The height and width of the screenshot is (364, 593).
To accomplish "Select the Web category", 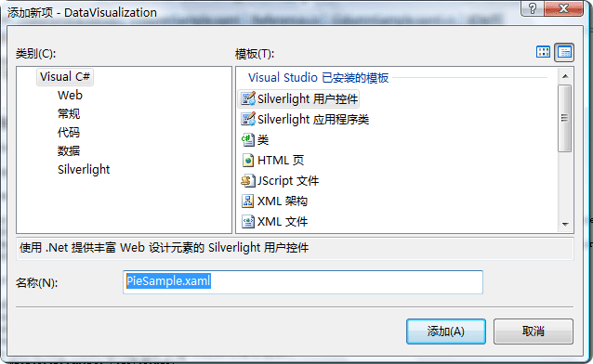I will click(70, 96).
